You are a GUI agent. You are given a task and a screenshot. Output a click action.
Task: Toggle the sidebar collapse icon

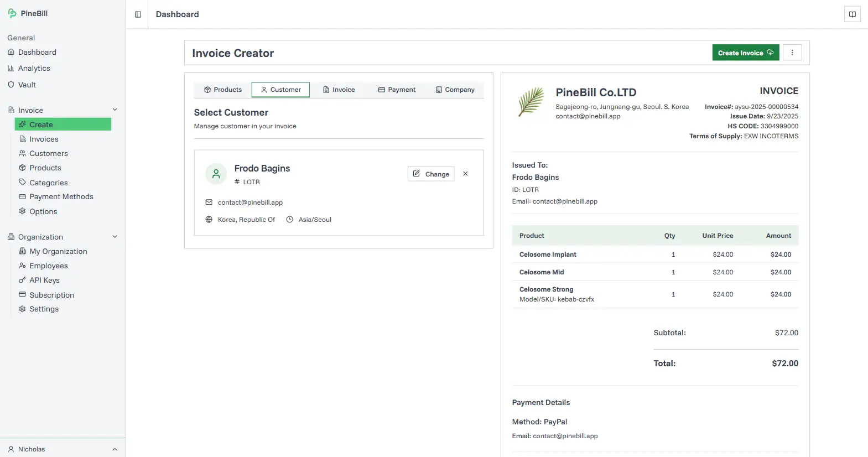[x=138, y=14]
